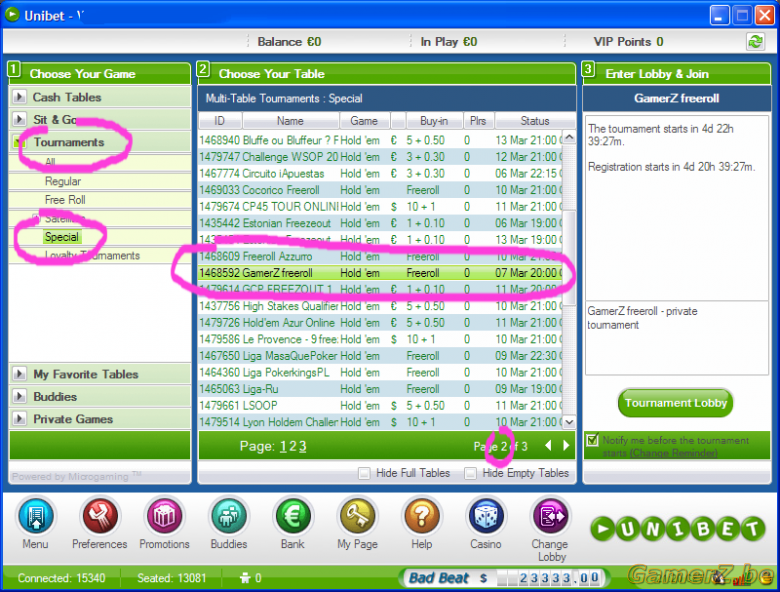Select row 1468940 Bluffe ou Bluffeur
780x592 pixels.
pos(381,140)
